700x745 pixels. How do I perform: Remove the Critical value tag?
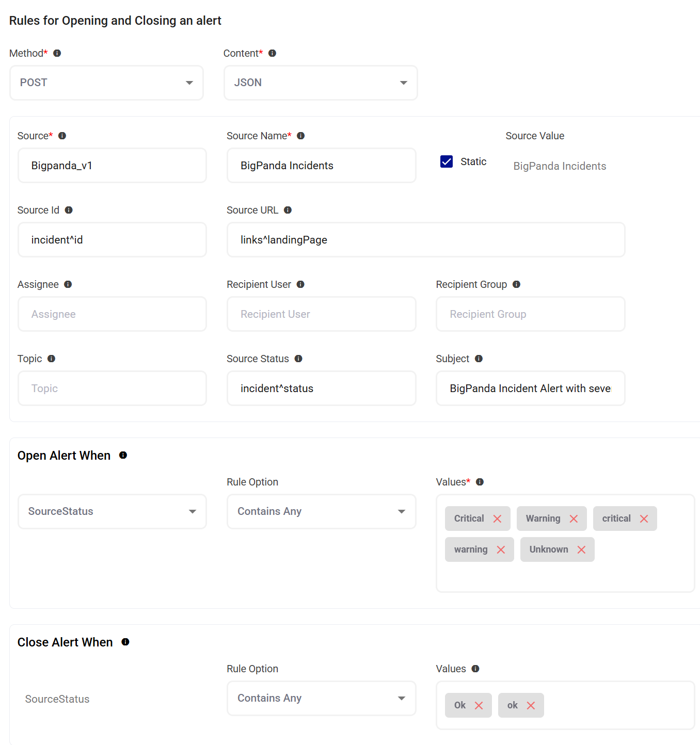(x=497, y=519)
